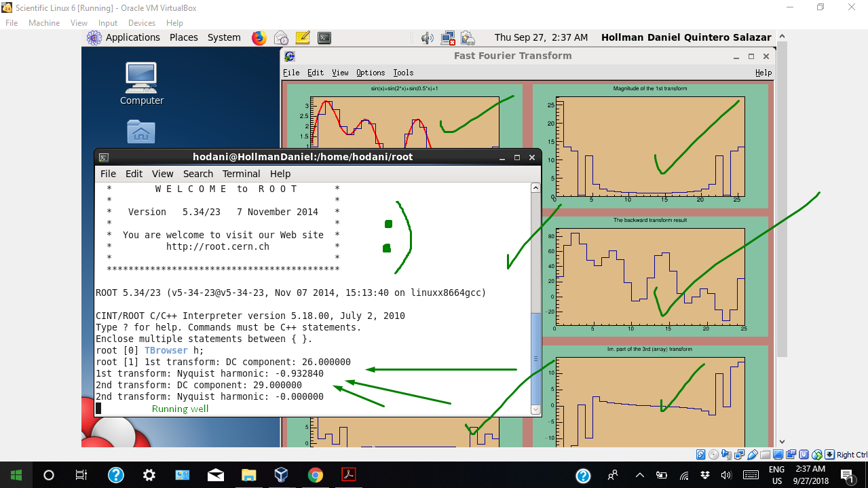
Task: Launch Firefox from the GNOME panel
Action: click(259, 38)
